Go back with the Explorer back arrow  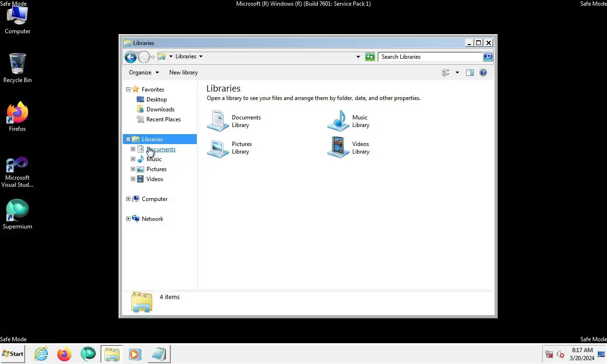[x=130, y=57]
